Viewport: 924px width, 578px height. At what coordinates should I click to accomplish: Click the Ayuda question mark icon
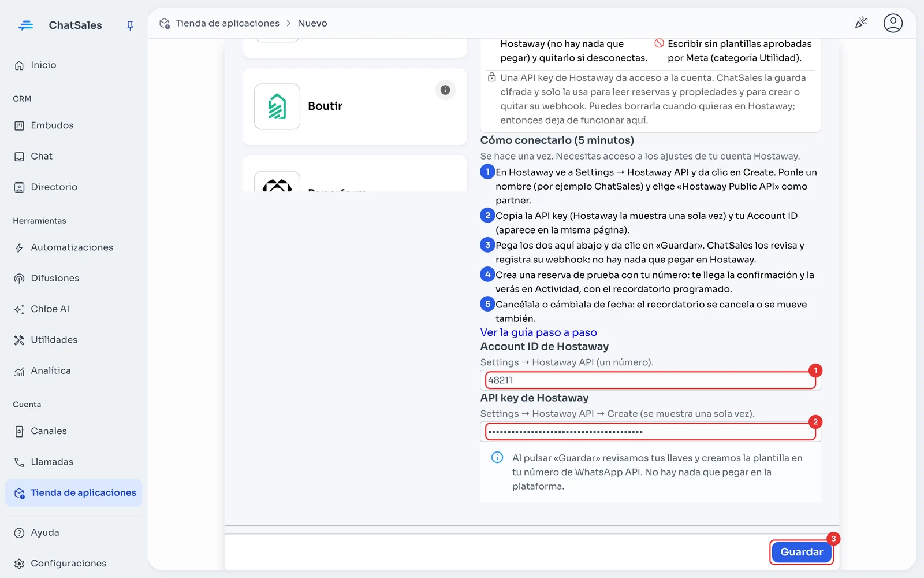click(x=19, y=533)
